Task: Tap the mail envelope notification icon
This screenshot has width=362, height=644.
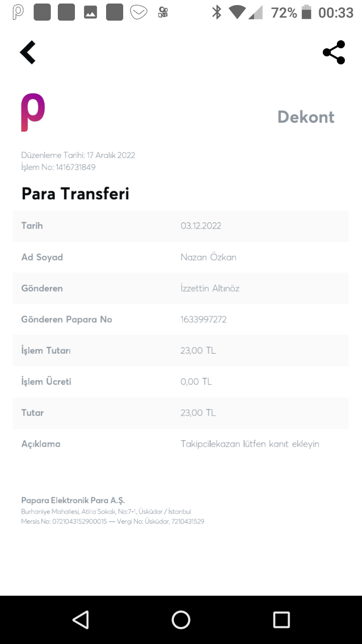Action: coord(139,12)
